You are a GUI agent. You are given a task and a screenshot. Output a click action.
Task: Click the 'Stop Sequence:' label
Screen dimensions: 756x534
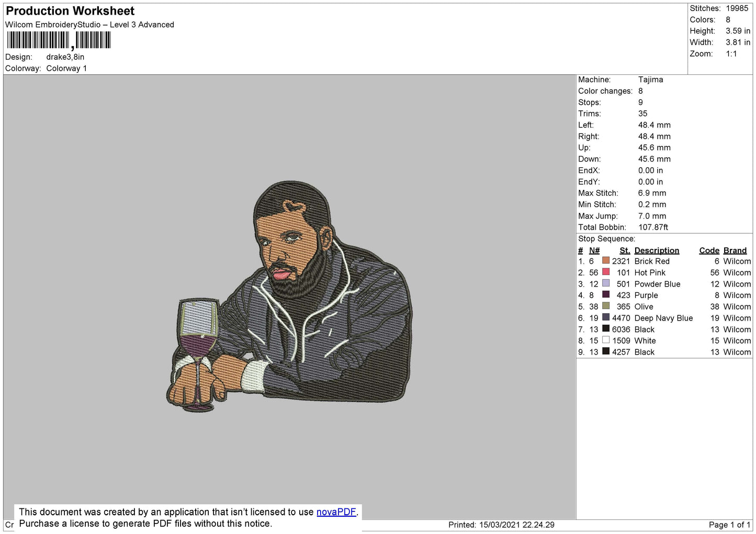point(606,239)
